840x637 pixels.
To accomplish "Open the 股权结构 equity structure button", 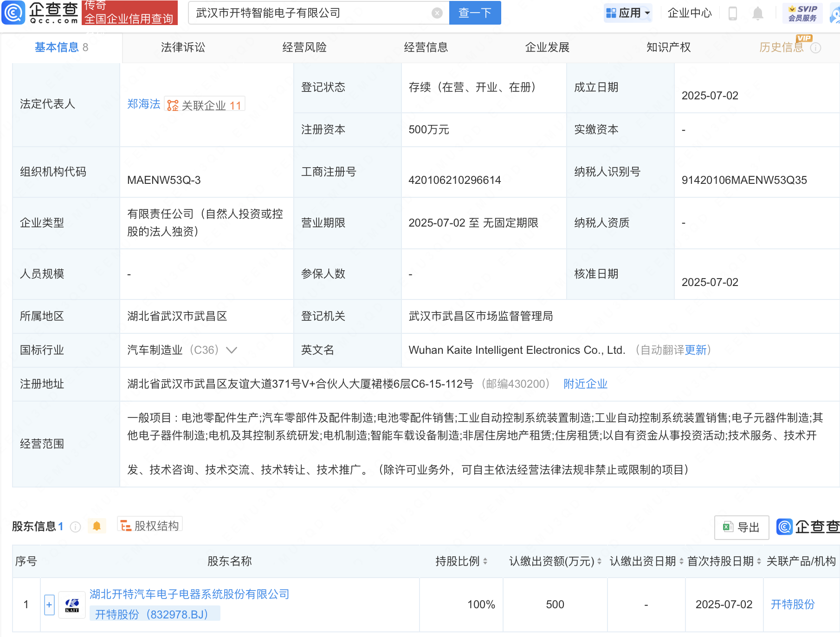I will tap(150, 526).
